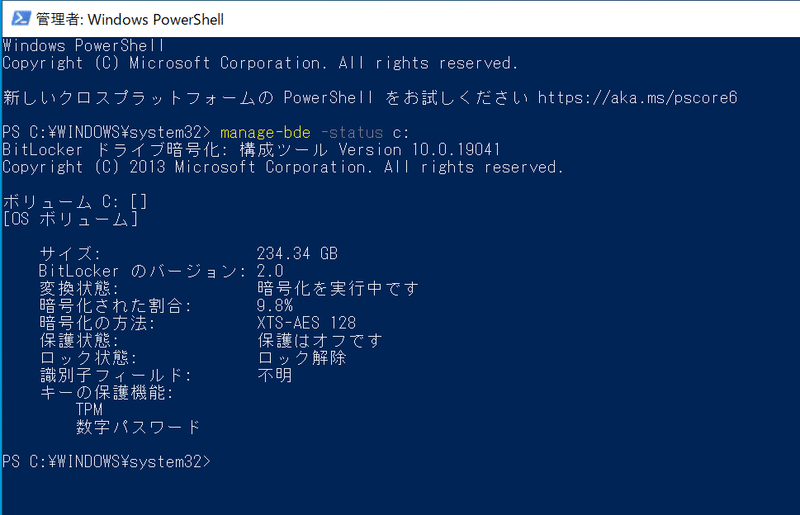Click the '[OS ボリューム]' label
This screenshot has height=515, width=800.
pos(70,219)
